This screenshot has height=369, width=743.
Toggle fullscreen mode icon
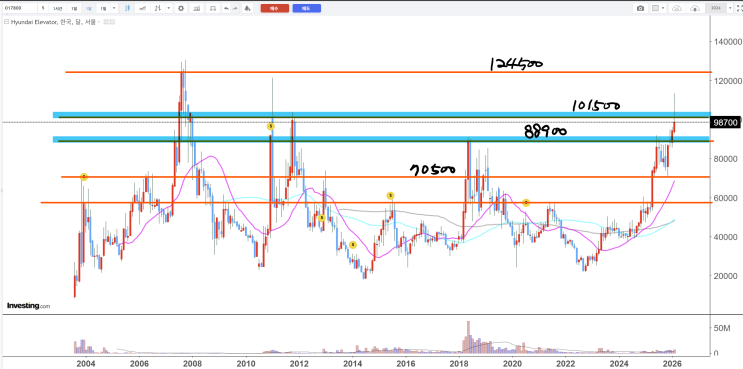(739, 9)
